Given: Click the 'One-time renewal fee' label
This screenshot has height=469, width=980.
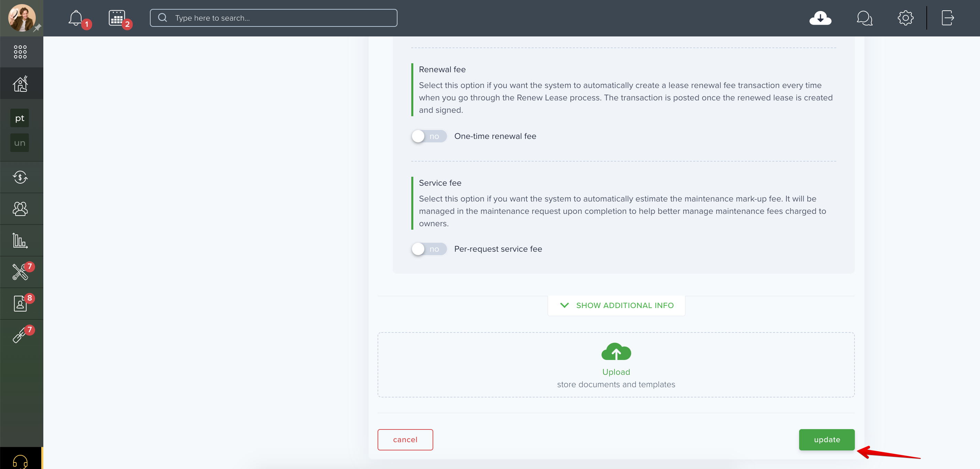Looking at the screenshot, I should click(x=495, y=136).
